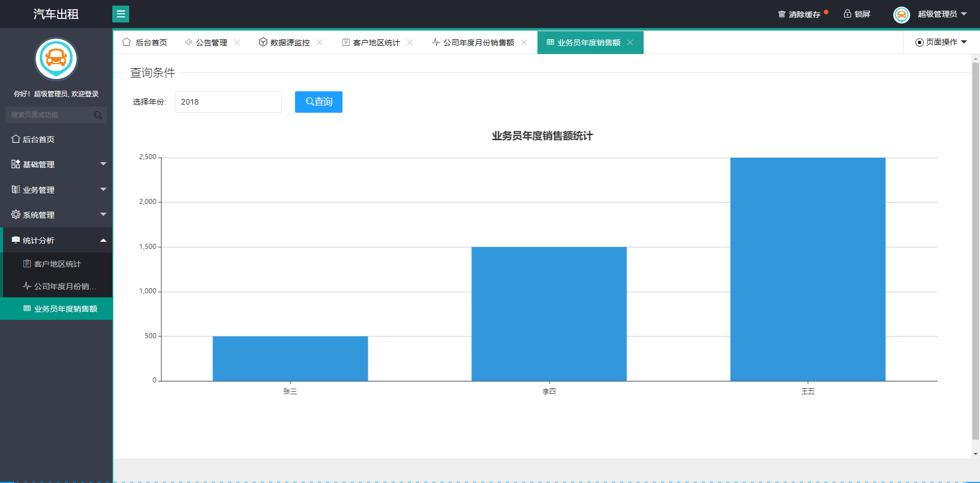Click the large car logo in the sidebar
Screen dimensions: 980x483
coord(56,59)
